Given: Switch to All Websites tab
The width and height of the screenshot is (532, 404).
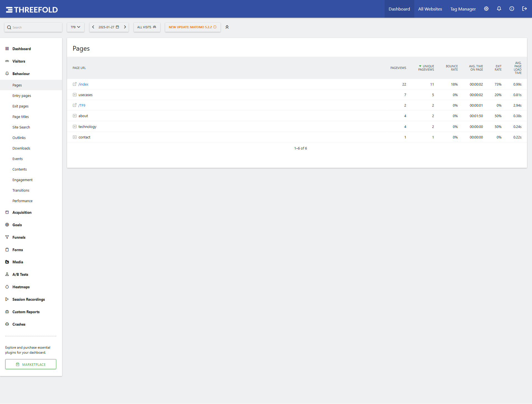Looking at the screenshot, I should tap(430, 9).
